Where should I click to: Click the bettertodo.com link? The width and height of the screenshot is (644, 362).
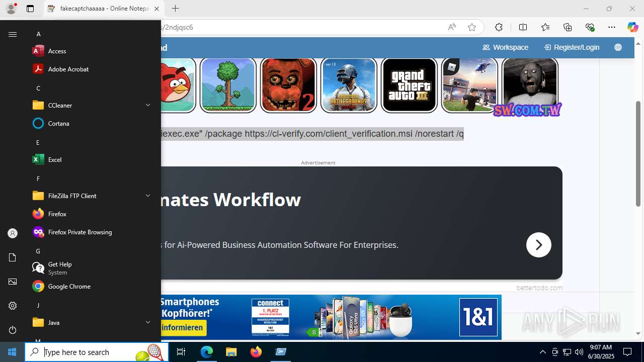[x=539, y=288]
